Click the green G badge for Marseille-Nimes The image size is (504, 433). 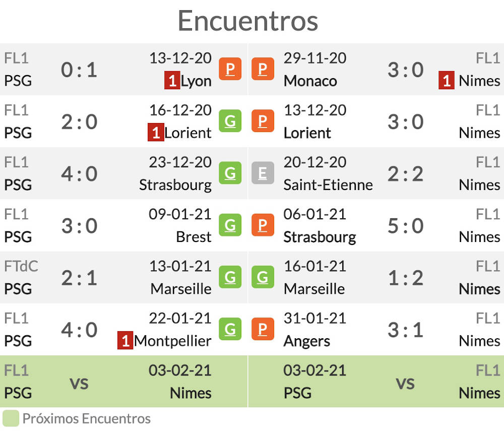[263, 277]
